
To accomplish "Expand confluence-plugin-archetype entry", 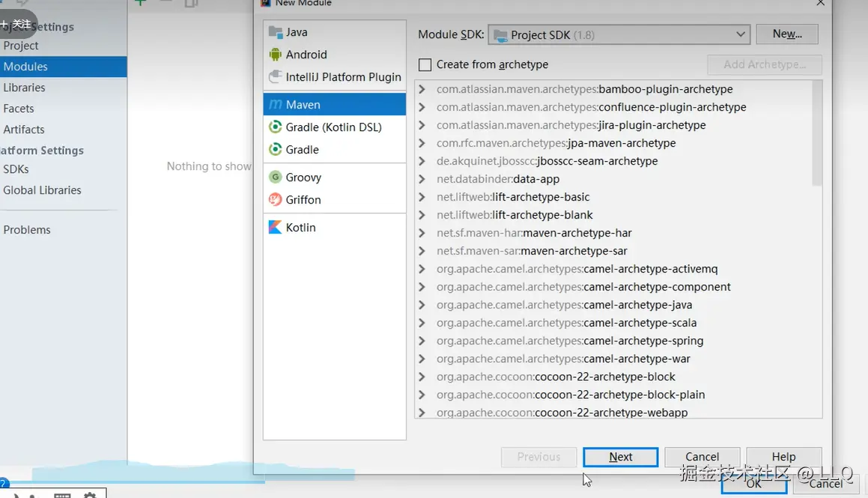I will [x=422, y=107].
